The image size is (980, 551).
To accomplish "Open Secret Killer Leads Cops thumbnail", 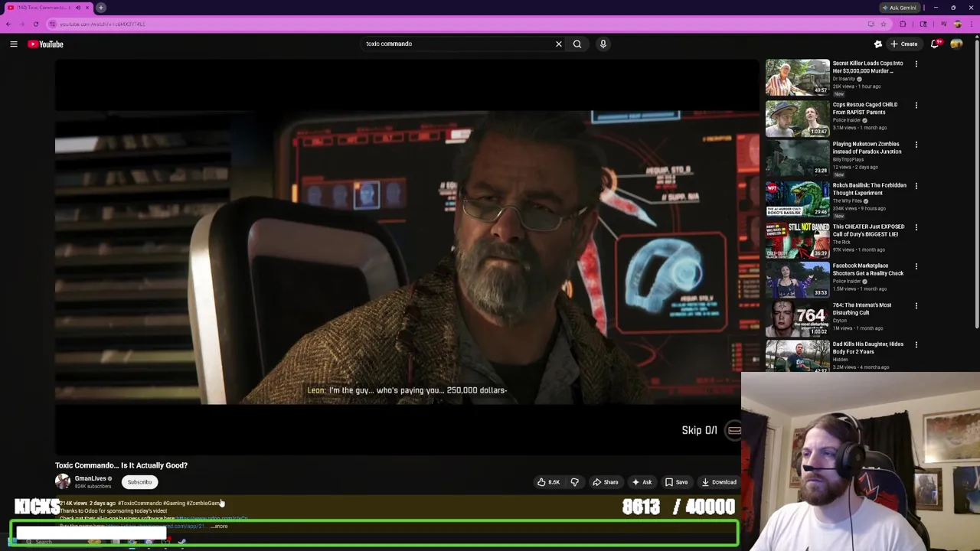I will click(x=797, y=77).
